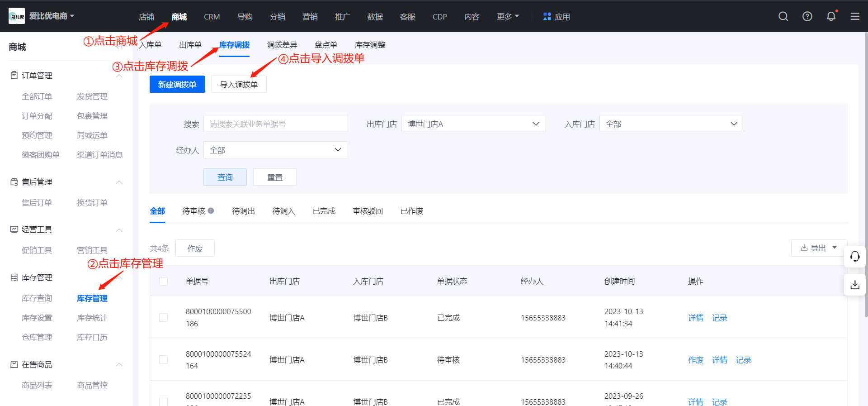Open the 经办人 dropdown
Screen dimensions: 868x406
tap(275, 150)
